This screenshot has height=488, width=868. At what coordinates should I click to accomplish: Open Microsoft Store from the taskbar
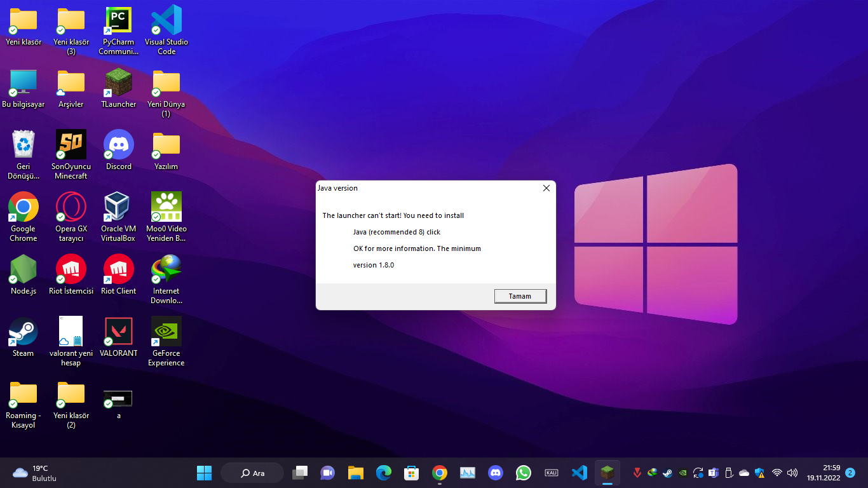click(411, 473)
